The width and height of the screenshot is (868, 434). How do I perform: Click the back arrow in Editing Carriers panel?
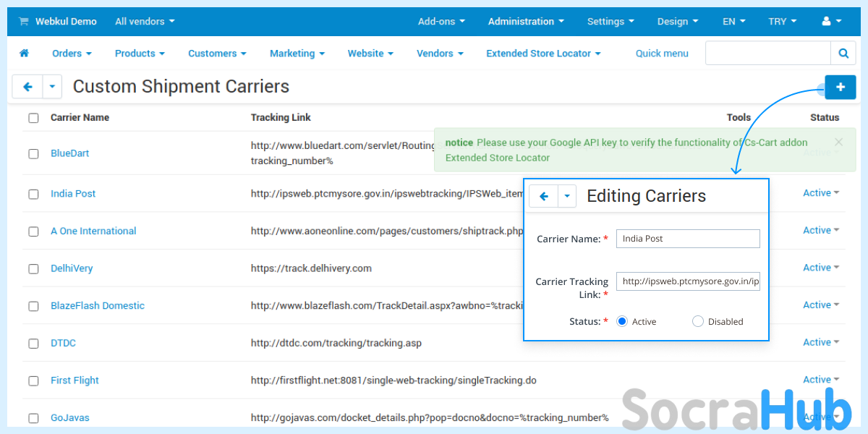coord(544,196)
